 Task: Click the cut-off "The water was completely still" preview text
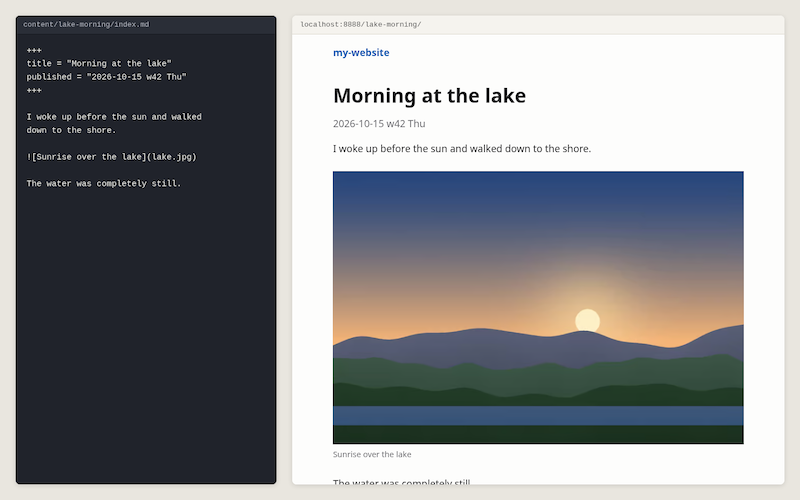[402, 481]
